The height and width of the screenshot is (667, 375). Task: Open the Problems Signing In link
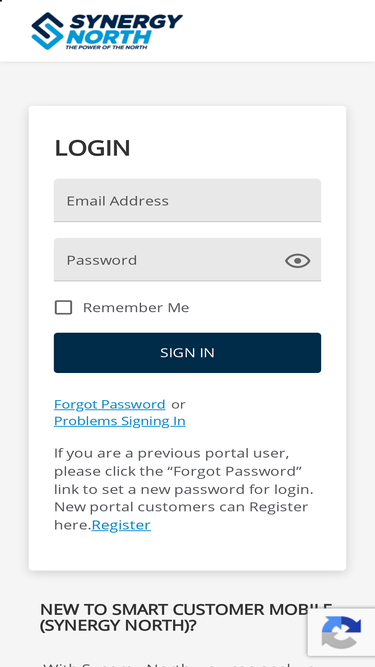(x=119, y=421)
